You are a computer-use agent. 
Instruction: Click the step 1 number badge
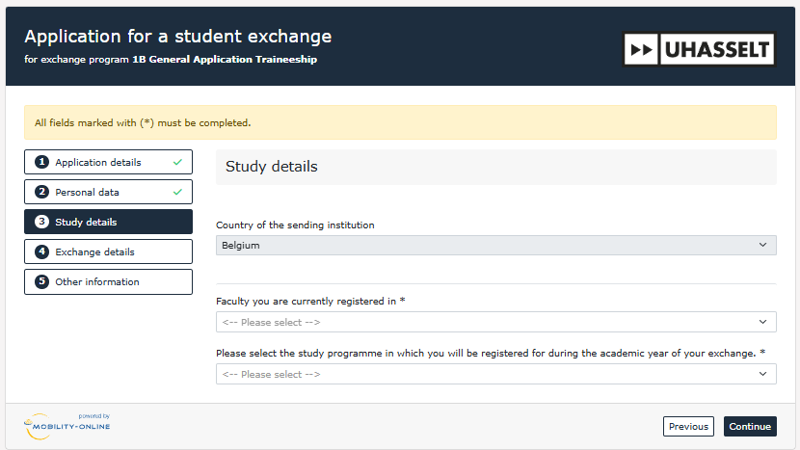42,162
